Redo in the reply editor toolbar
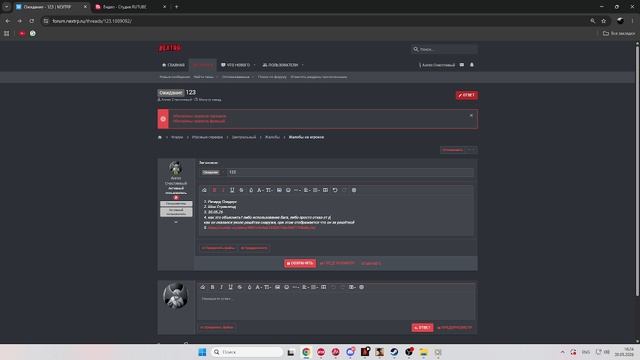640x360 pixels. (x=342, y=287)
